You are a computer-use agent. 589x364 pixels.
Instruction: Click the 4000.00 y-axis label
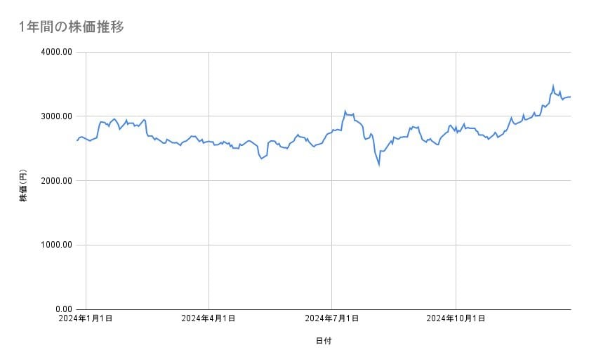55,52
